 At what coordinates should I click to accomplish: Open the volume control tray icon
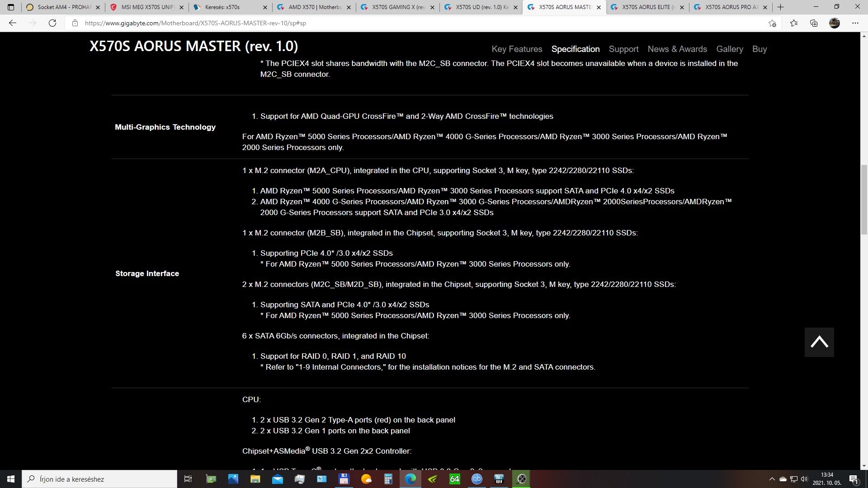804,479
